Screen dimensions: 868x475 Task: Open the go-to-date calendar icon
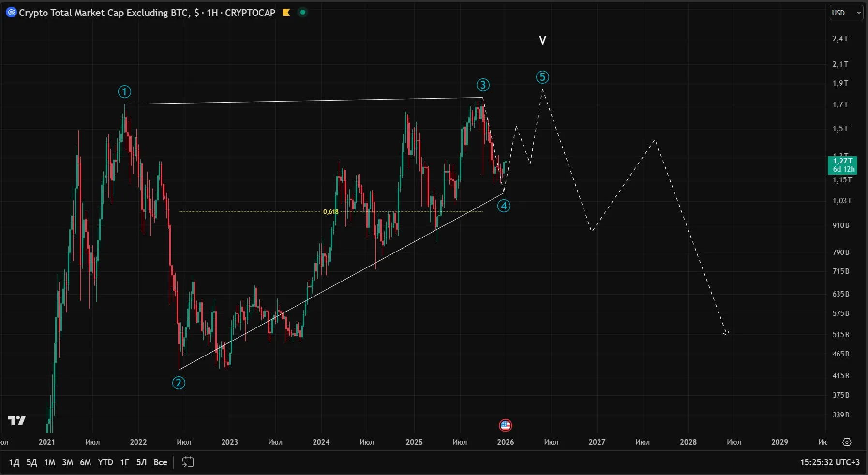click(188, 462)
